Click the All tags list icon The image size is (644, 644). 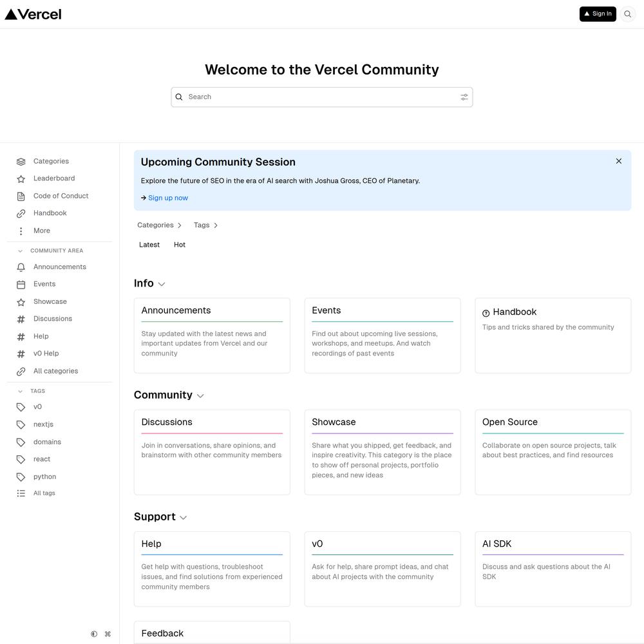click(21, 493)
